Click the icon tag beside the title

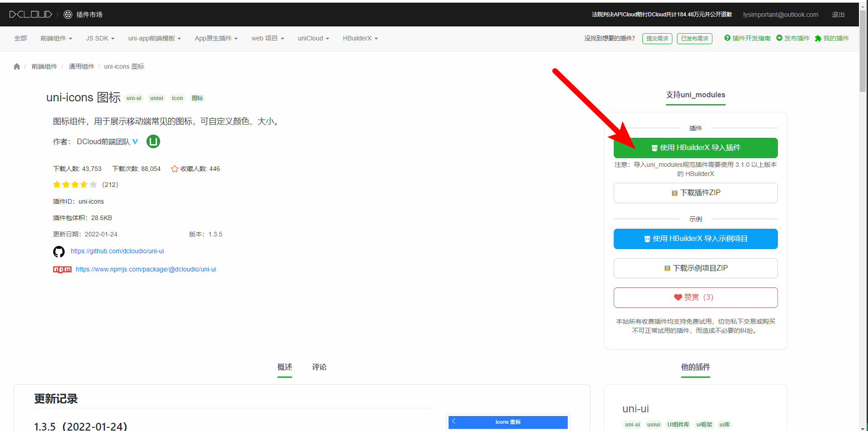click(177, 98)
